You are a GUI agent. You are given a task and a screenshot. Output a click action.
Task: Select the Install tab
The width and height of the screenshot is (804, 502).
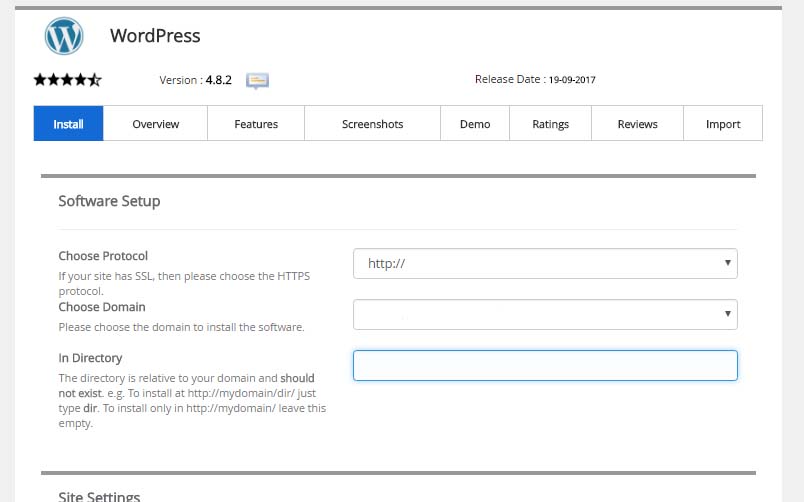[x=68, y=124]
